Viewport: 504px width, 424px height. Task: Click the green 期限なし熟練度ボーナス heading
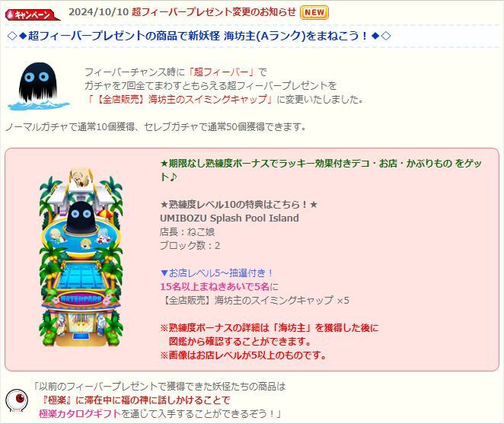tap(321, 170)
